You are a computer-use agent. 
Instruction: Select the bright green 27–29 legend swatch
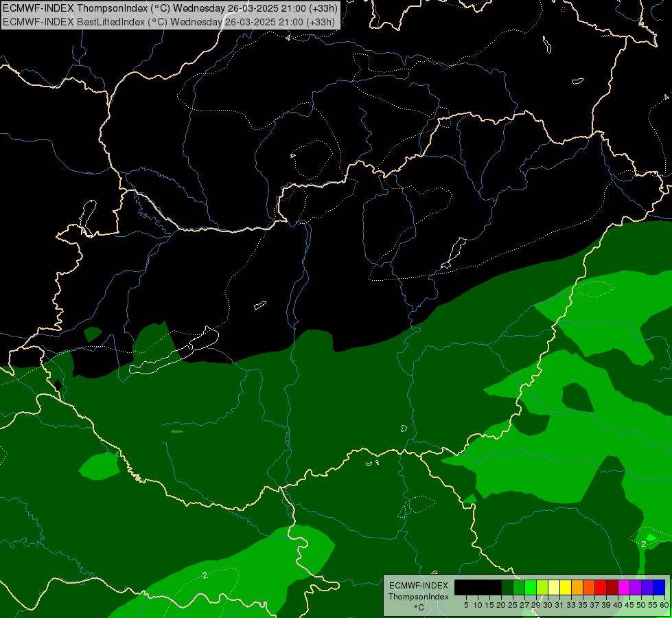531,587
